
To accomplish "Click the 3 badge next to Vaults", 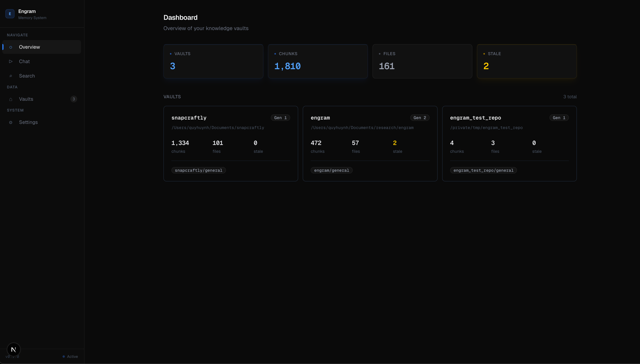I will 74,99.
